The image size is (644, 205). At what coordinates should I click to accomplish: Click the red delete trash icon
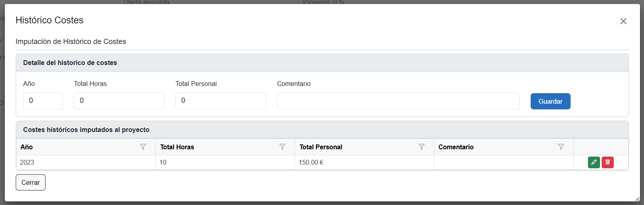pos(607,162)
